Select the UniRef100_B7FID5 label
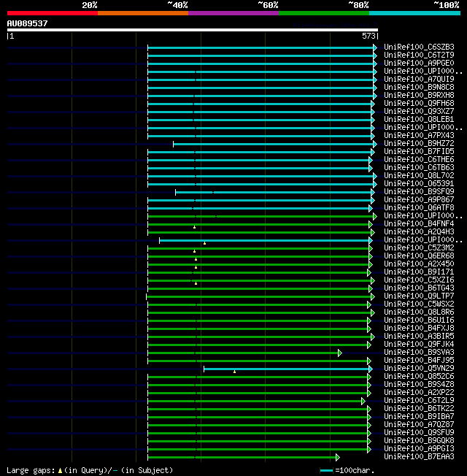Viewport: 467px width, 476px height. [419, 151]
